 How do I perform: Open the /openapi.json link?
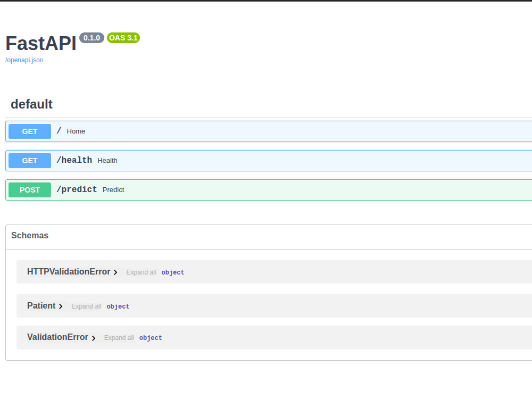click(24, 60)
